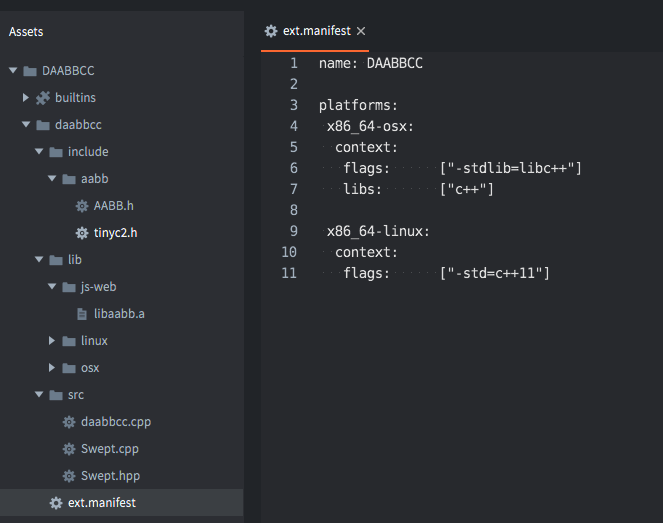The height and width of the screenshot is (523, 663).
Task: Place cursor on line 11 flags text
Action: 366,273
